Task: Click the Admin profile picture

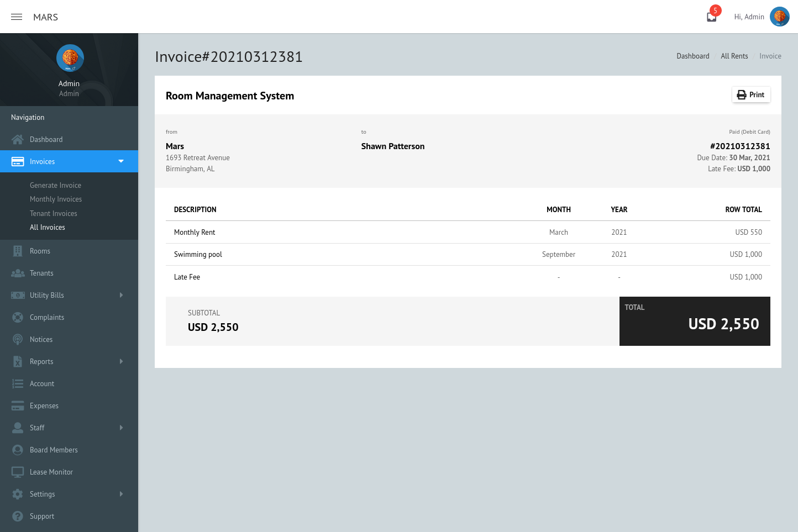Action: click(x=780, y=17)
